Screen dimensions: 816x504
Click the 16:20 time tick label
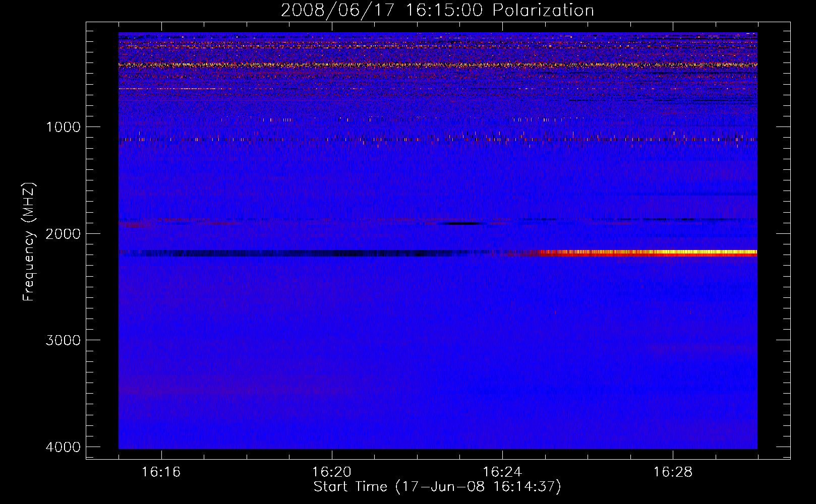click(x=332, y=472)
